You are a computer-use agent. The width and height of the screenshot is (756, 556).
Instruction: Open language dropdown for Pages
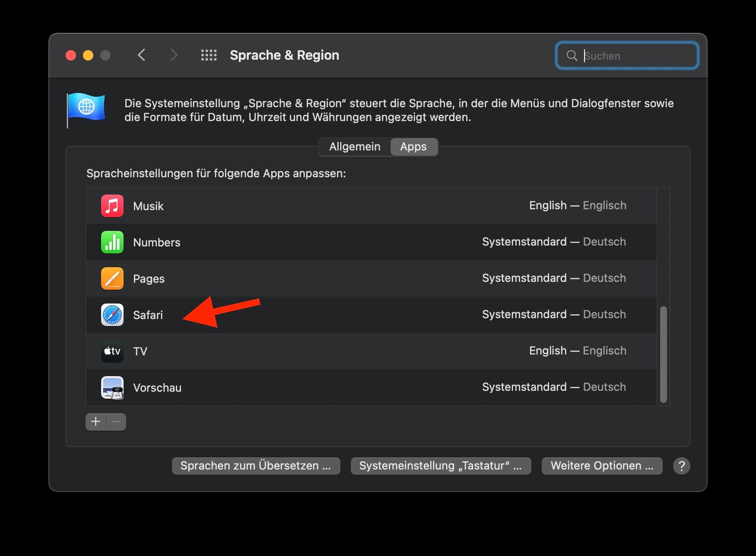coord(554,278)
